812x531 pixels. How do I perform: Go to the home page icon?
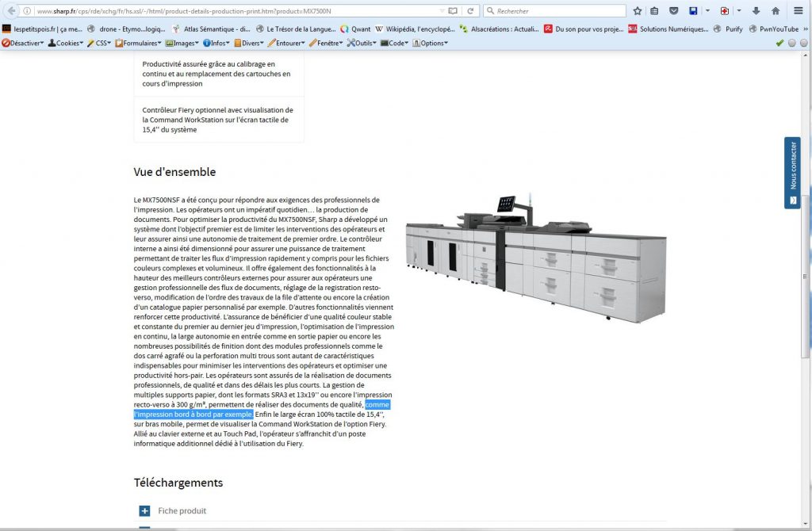click(x=776, y=11)
